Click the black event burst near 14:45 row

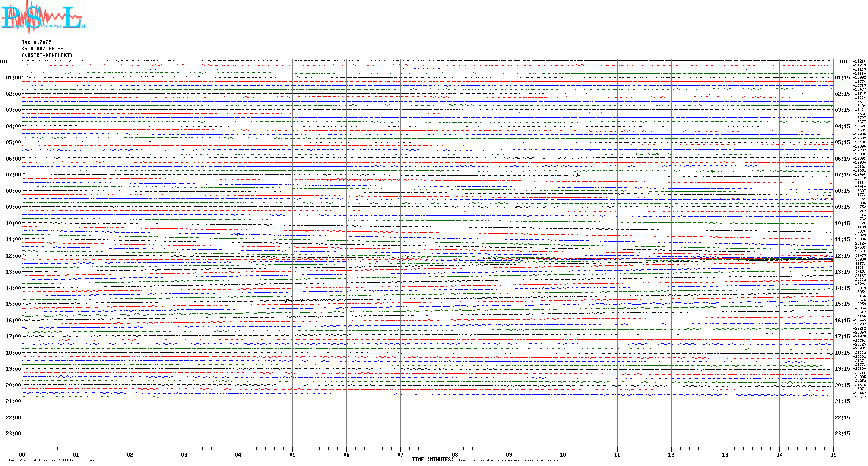click(302, 300)
